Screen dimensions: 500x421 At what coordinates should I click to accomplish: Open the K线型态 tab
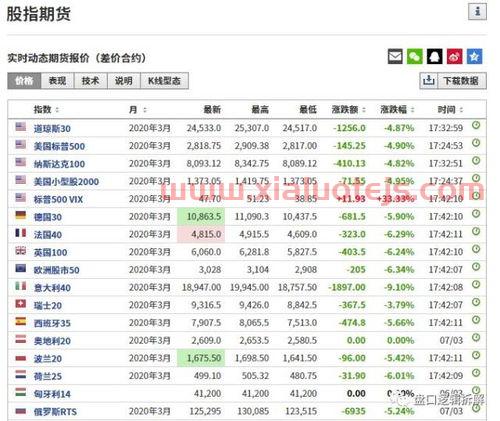click(165, 81)
